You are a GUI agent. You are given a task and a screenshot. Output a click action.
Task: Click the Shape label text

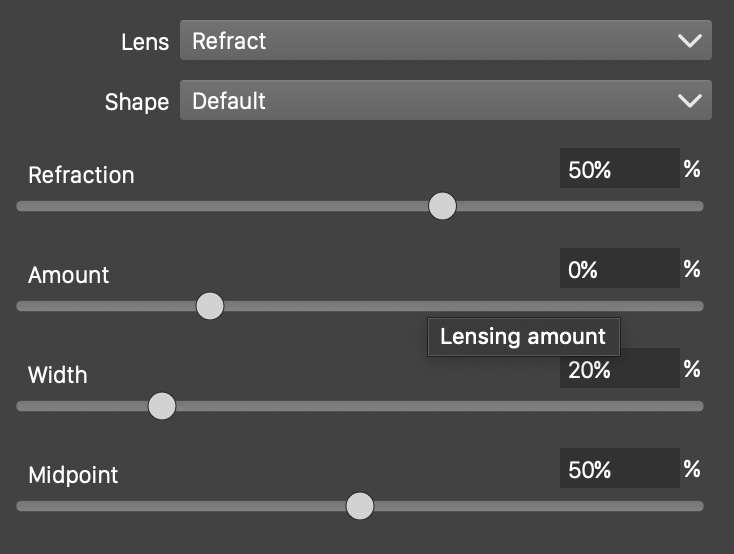click(x=137, y=102)
